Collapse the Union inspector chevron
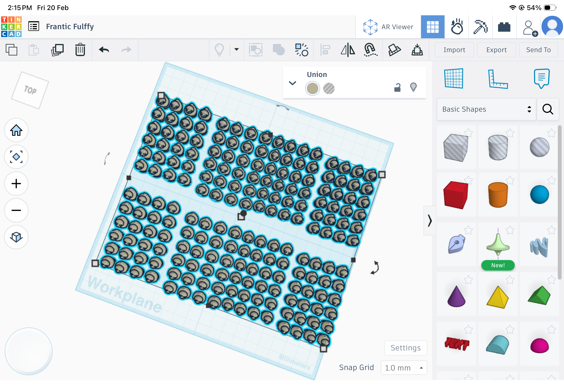The height and width of the screenshot is (392, 564). [x=293, y=83]
